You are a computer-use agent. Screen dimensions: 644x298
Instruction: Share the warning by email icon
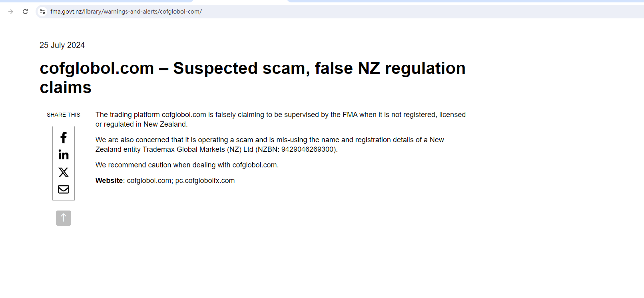[x=64, y=189]
